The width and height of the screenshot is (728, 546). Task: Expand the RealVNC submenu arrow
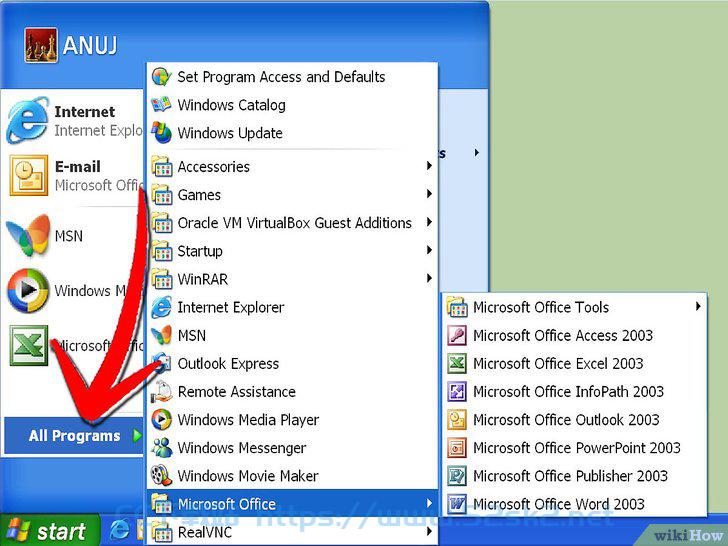(x=429, y=531)
